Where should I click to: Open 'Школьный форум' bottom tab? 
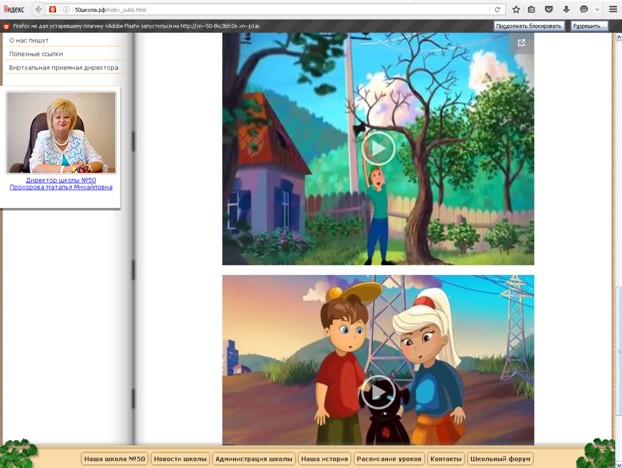pyautogui.click(x=500, y=459)
